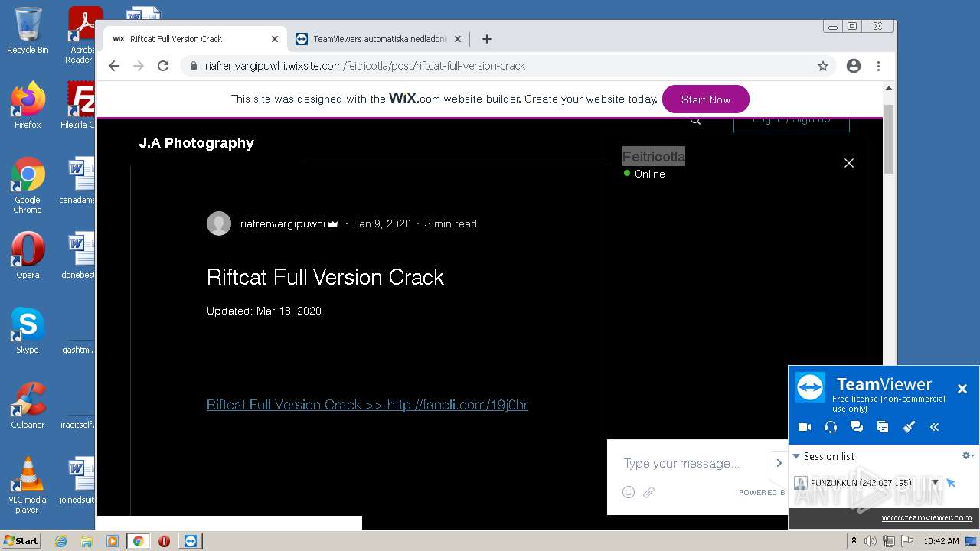Open the Skype desktop shortcut
This screenshot has width=980, height=551.
[x=28, y=331]
